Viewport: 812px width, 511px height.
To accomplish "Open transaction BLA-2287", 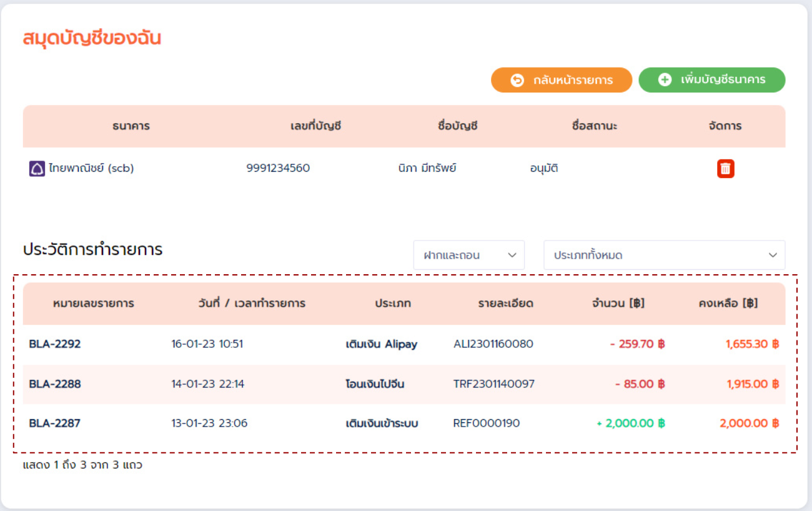I will point(55,424).
